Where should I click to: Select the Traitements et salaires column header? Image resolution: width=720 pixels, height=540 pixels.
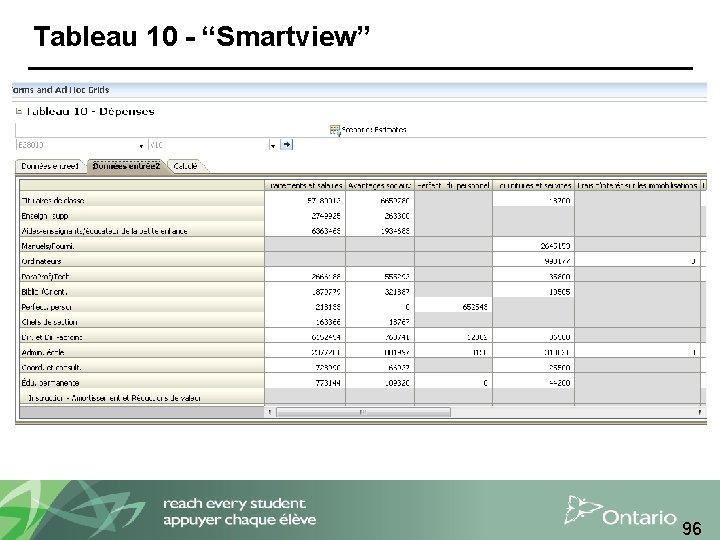[x=305, y=186]
